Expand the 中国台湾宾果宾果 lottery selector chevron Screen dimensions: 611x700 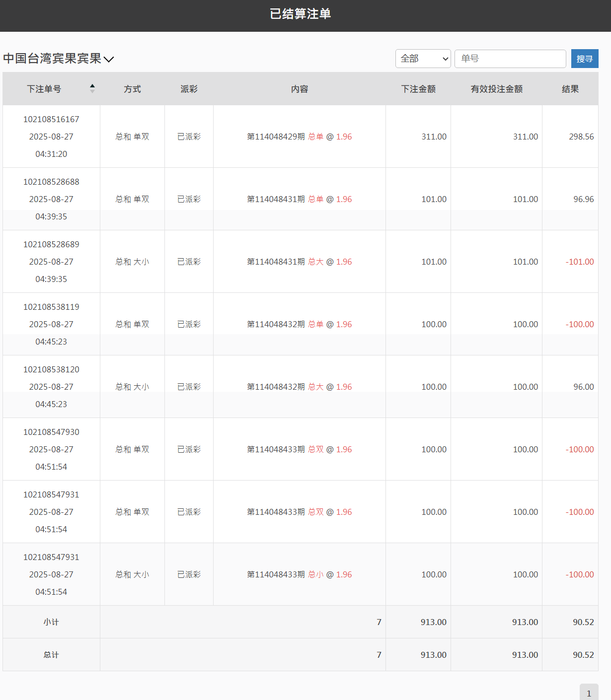[109, 59]
